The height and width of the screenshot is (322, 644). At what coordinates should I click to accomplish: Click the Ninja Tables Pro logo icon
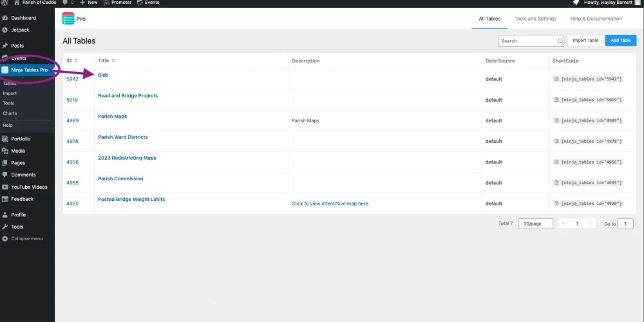(68, 19)
